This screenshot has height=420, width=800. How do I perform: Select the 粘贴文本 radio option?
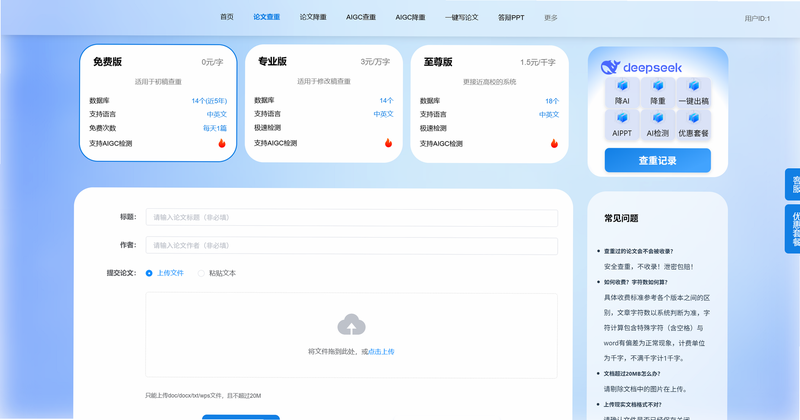pyautogui.click(x=217, y=273)
